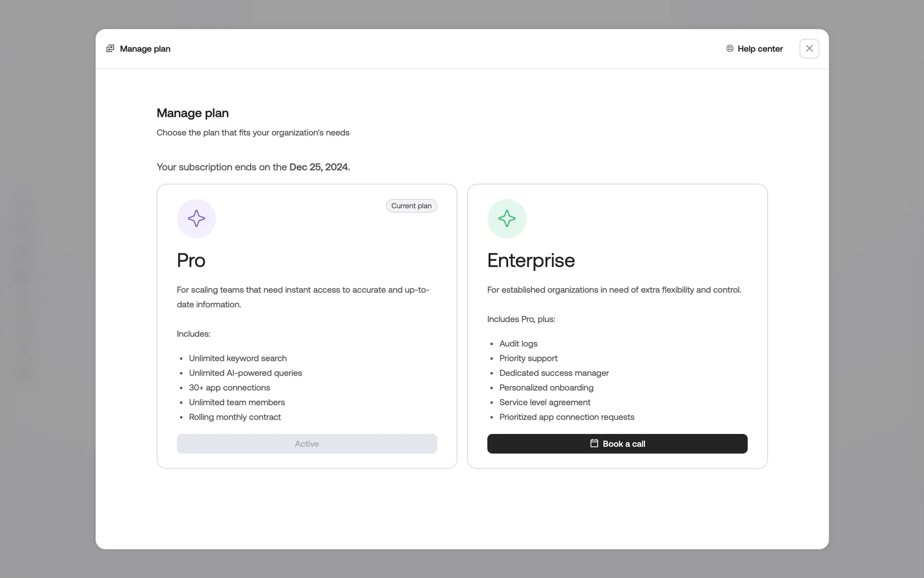Click the calendar icon on Book a call

pyautogui.click(x=594, y=443)
